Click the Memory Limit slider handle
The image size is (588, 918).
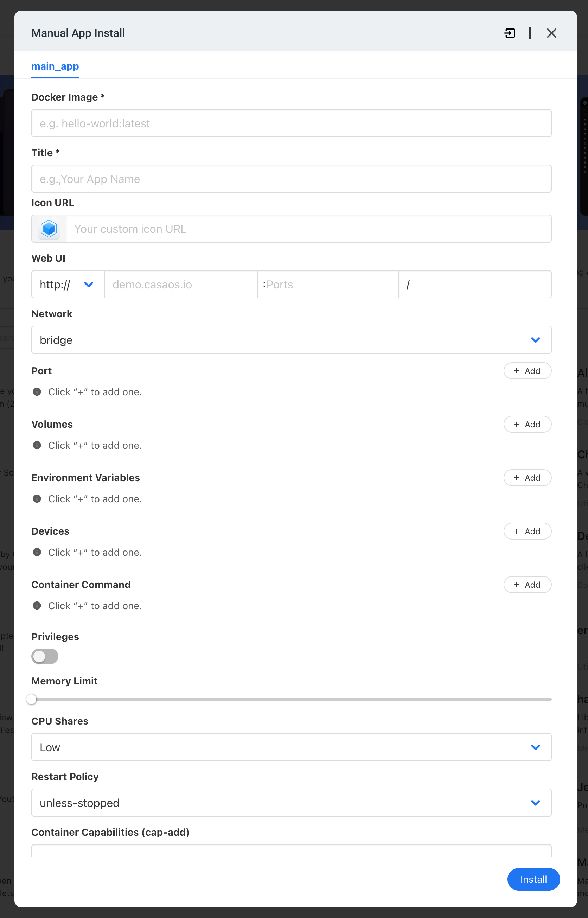click(32, 699)
